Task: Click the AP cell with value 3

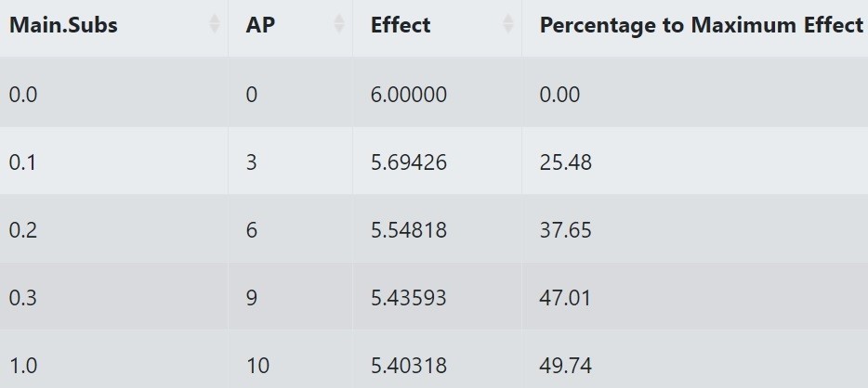Action: [x=252, y=162]
